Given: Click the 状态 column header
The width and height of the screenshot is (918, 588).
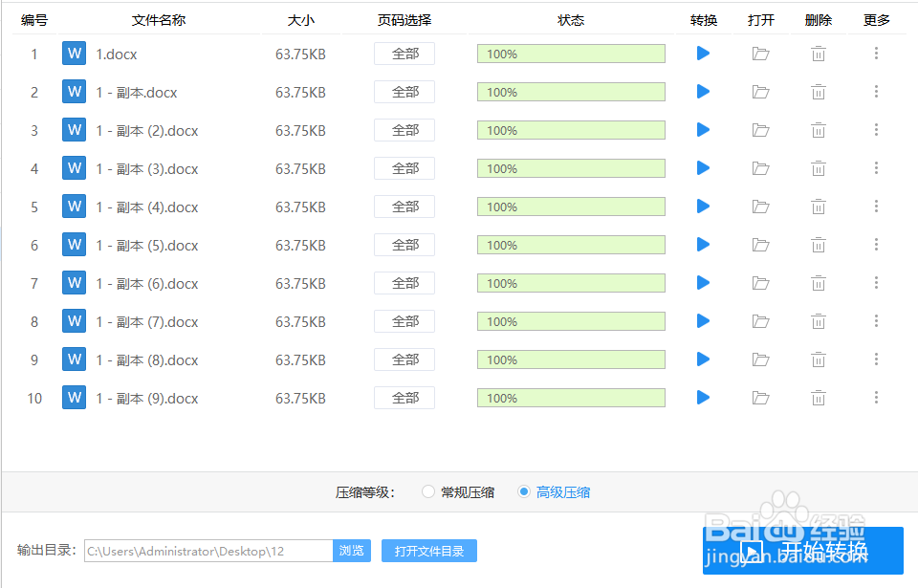Looking at the screenshot, I should point(571,19).
